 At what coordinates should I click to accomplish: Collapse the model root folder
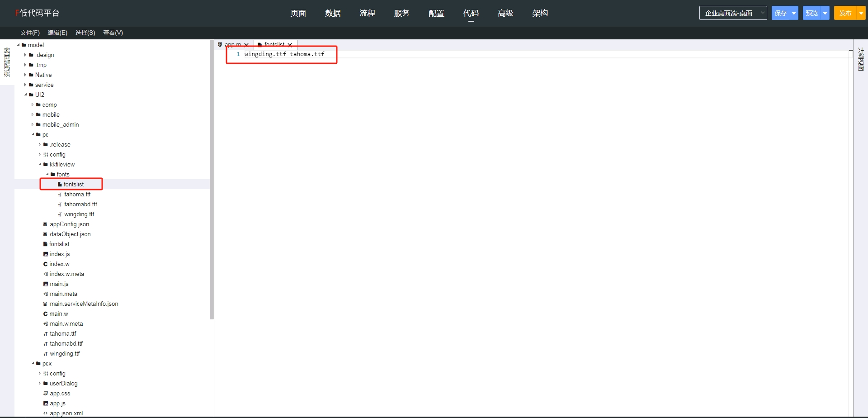tap(18, 45)
